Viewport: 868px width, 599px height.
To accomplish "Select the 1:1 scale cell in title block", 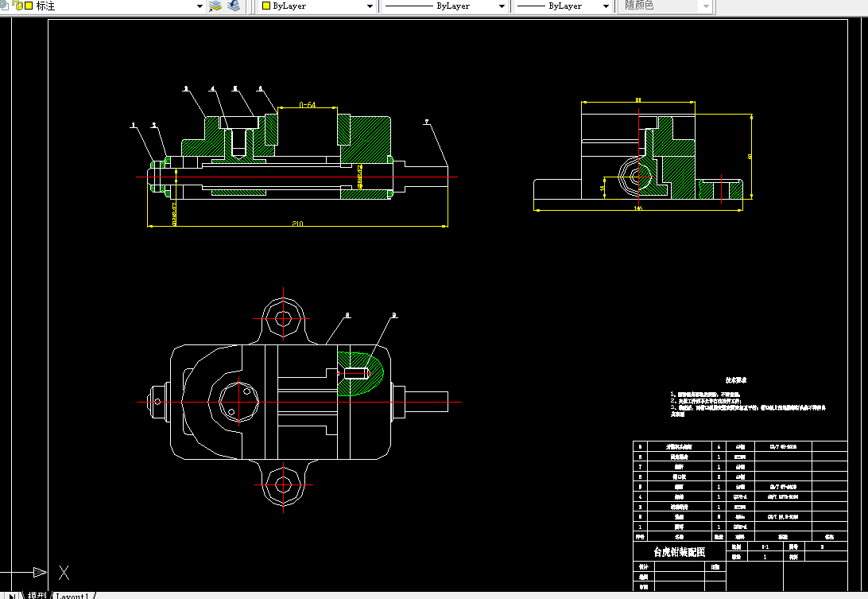I will coord(765,546).
